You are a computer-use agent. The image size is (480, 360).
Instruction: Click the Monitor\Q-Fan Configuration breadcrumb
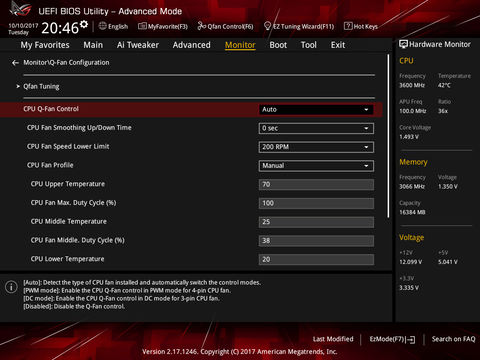pyautogui.click(x=66, y=63)
